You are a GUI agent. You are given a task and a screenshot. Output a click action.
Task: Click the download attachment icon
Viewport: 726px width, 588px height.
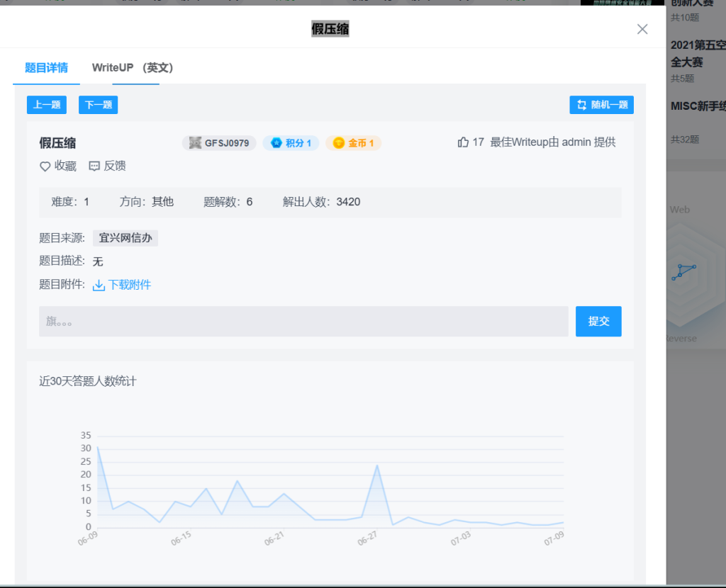click(x=99, y=285)
